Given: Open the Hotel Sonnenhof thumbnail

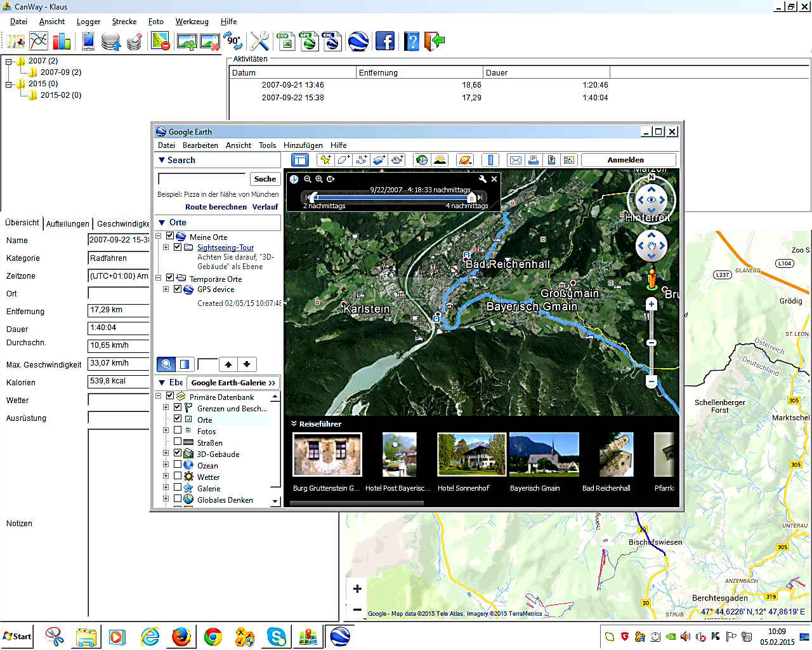Looking at the screenshot, I should click(x=471, y=454).
